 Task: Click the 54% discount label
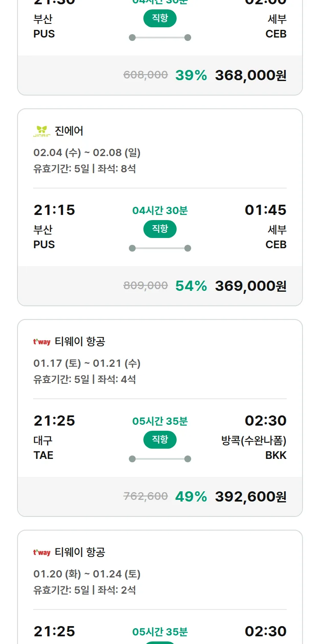click(191, 286)
